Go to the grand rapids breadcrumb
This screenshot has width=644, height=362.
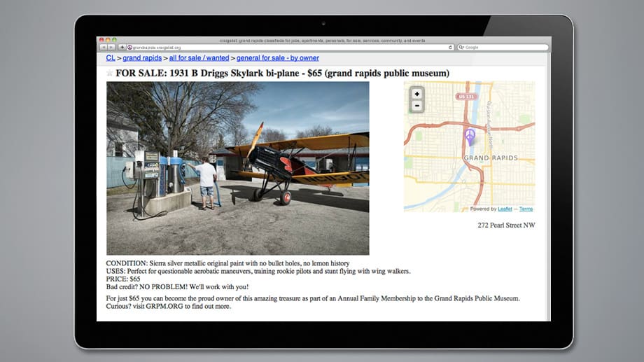[142, 58]
